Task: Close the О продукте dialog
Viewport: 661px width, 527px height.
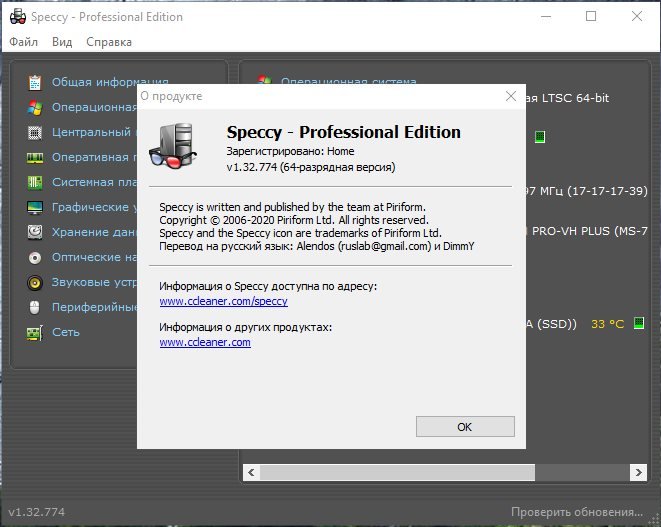Action: 511,97
